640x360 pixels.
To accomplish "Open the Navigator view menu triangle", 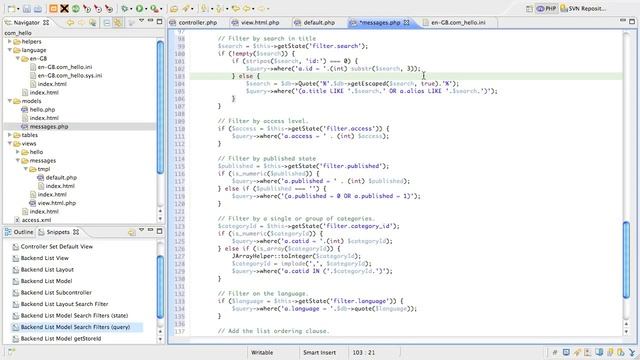I will click(x=141, y=20).
